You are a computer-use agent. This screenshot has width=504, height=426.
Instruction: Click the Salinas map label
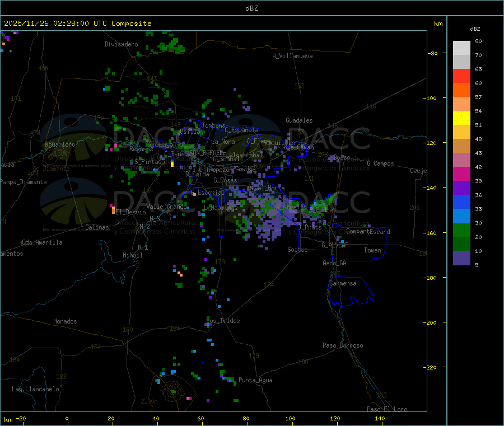click(97, 227)
